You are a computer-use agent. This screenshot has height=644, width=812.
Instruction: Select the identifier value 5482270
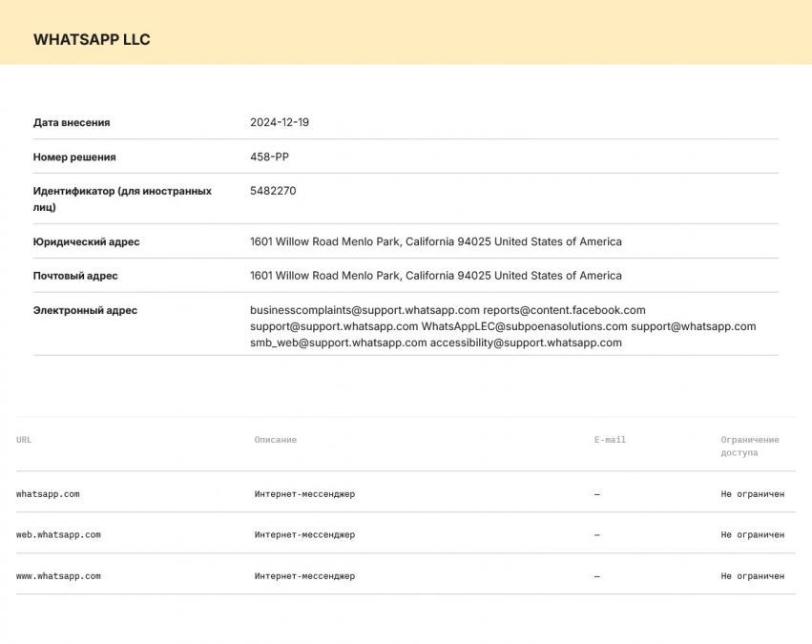[273, 191]
